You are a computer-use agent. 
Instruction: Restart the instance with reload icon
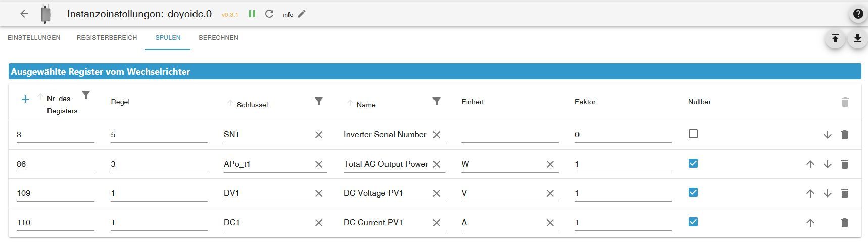pyautogui.click(x=269, y=14)
